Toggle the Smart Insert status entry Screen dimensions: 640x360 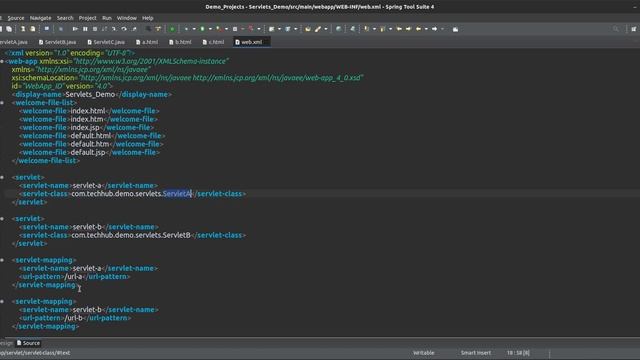476,353
